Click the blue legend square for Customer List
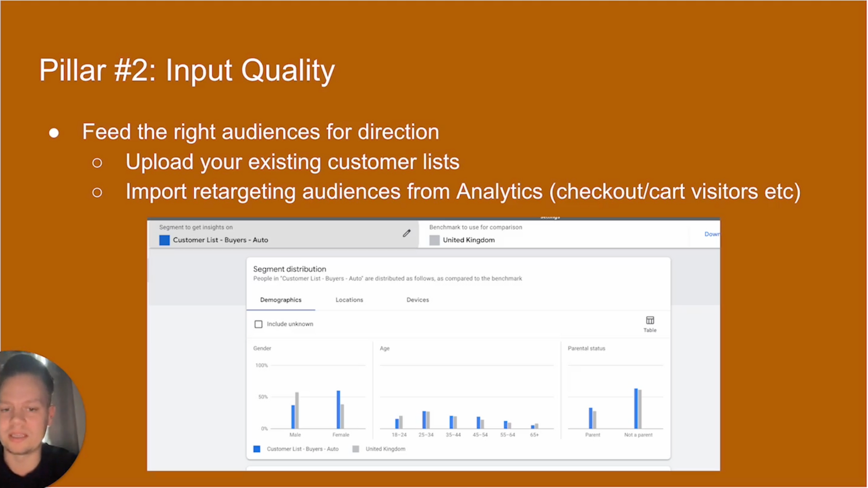868x488 pixels. (x=257, y=449)
